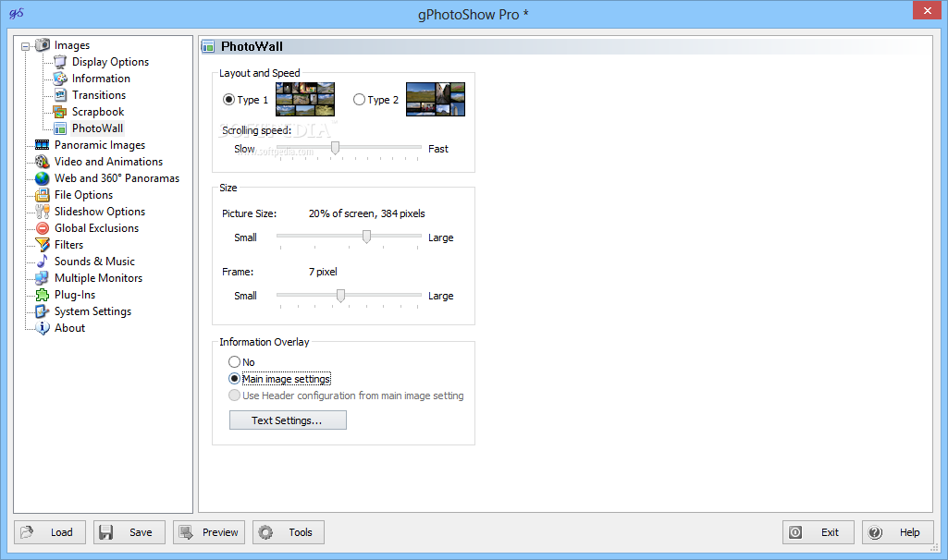The width and height of the screenshot is (948, 560).
Task: Open Multiple Monitors in the tree
Action: tap(99, 278)
